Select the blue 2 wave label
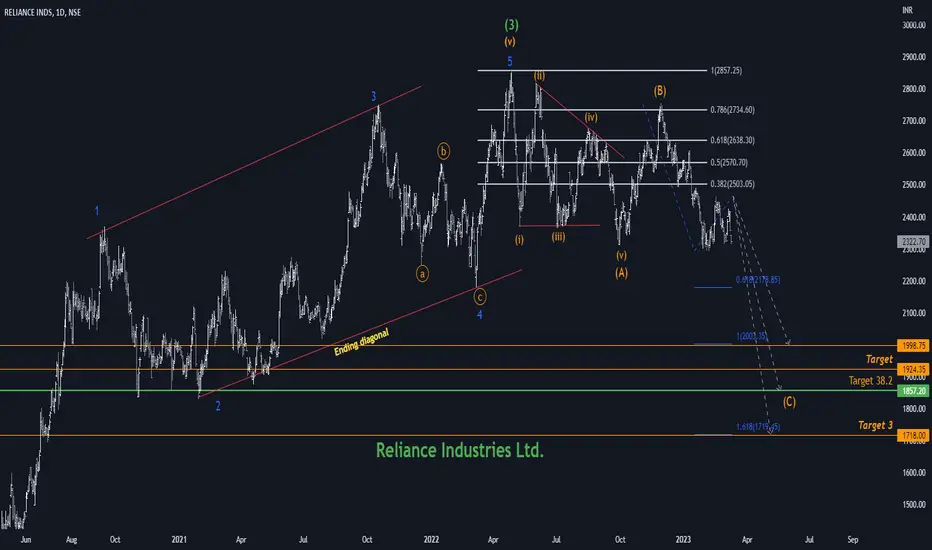The height and width of the screenshot is (550, 932). [218, 406]
